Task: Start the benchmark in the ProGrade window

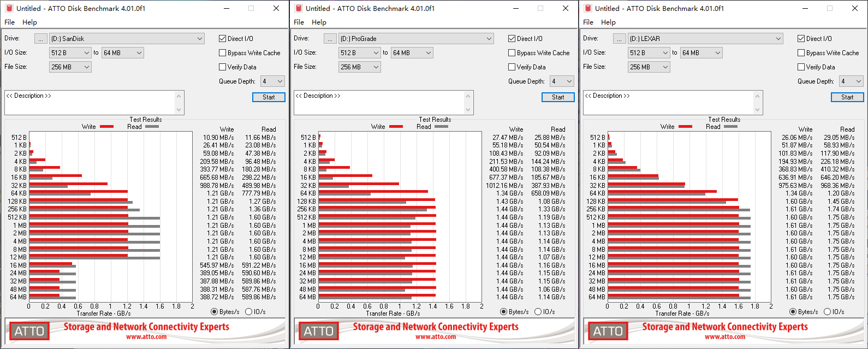Action: pos(558,97)
